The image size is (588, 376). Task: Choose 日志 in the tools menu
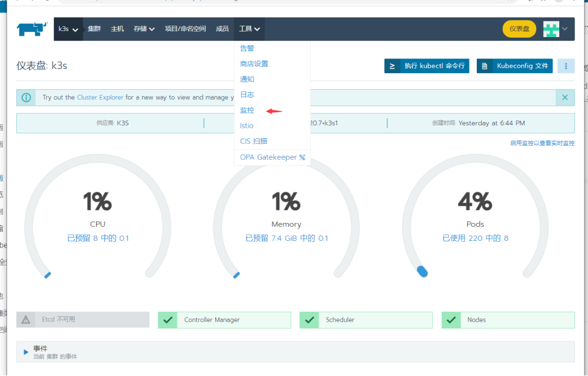247,95
